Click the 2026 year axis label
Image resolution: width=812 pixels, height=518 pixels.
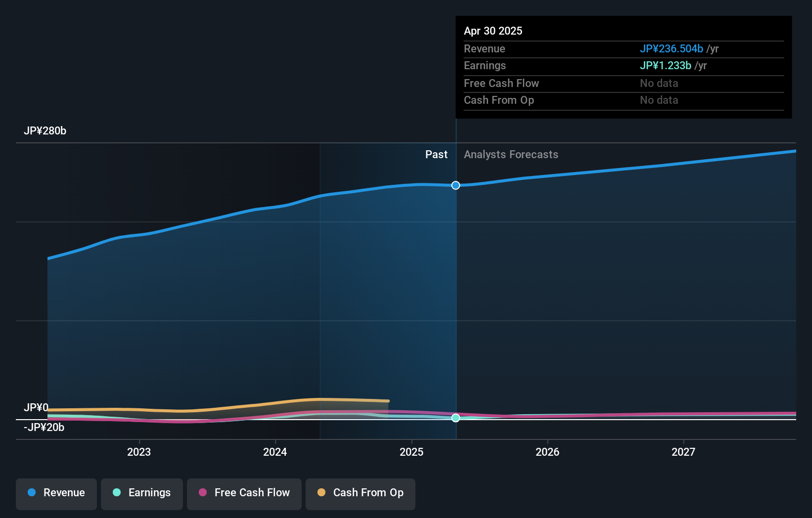pos(547,452)
